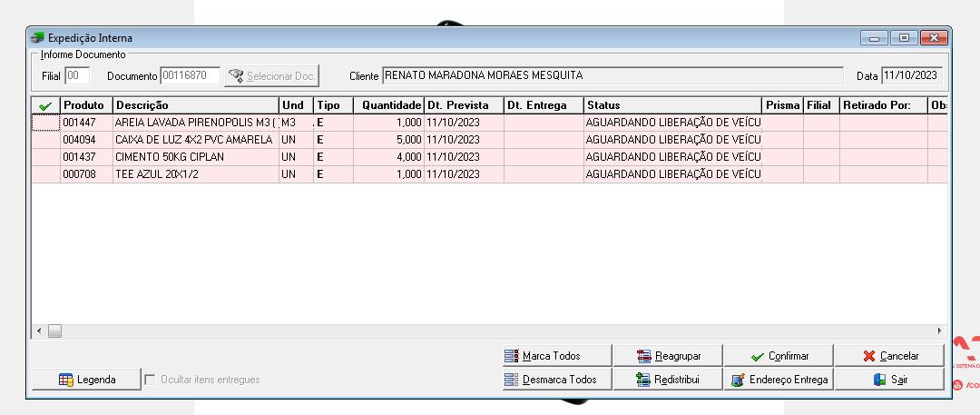Click the quantity 4,000 cell

[388, 157]
